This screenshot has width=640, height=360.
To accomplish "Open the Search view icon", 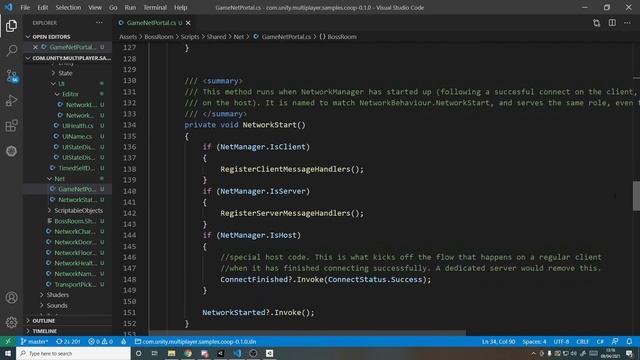I will pyautogui.click(x=11, y=51).
